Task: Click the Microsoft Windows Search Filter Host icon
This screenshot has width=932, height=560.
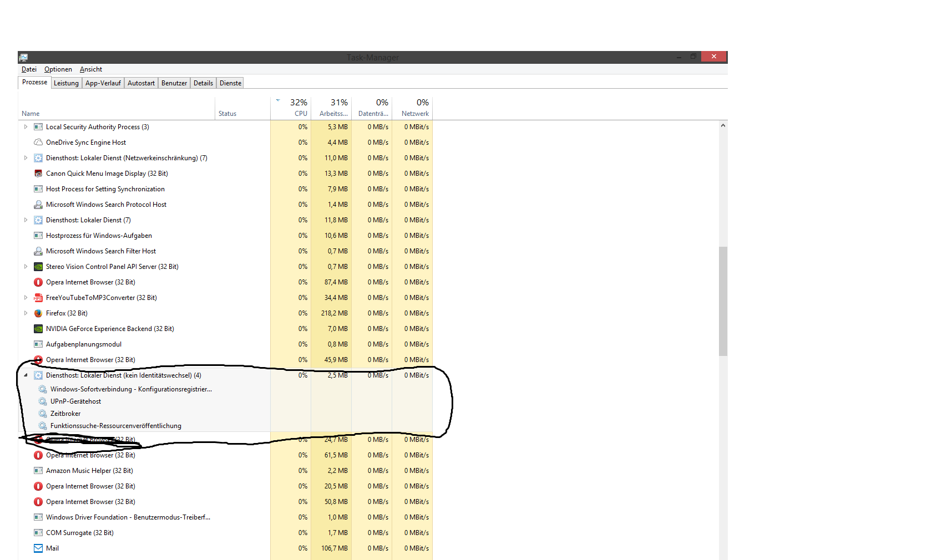Action: click(x=38, y=251)
